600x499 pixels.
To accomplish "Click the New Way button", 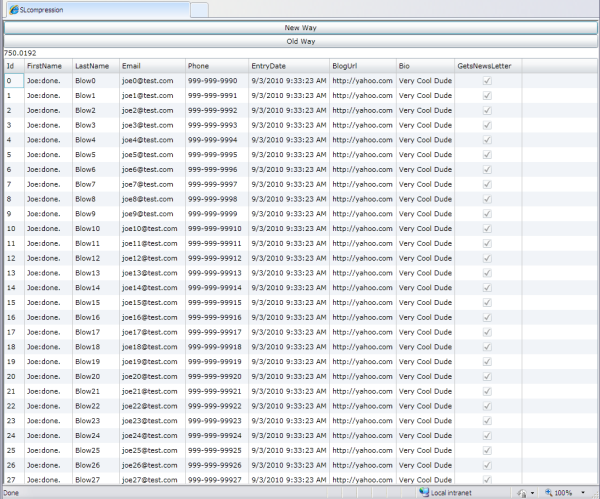I will pyautogui.click(x=300, y=28).
